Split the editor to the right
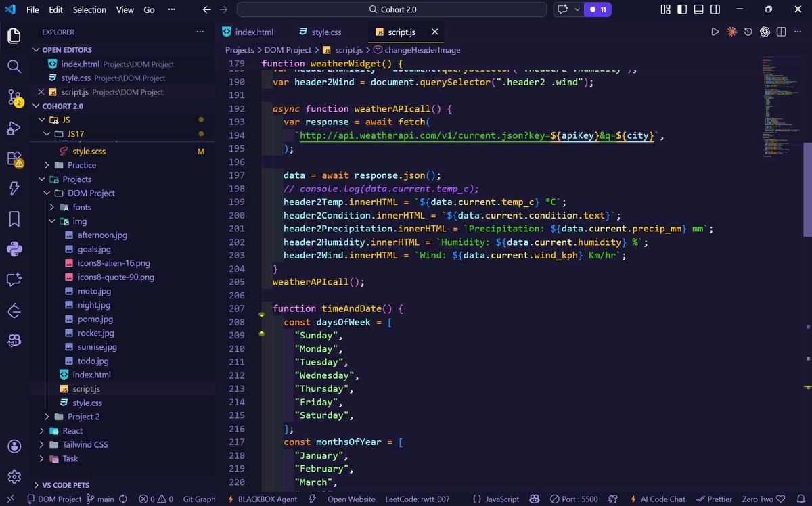The width and height of the screenshot is (812, 506). [x=782, y=32]
